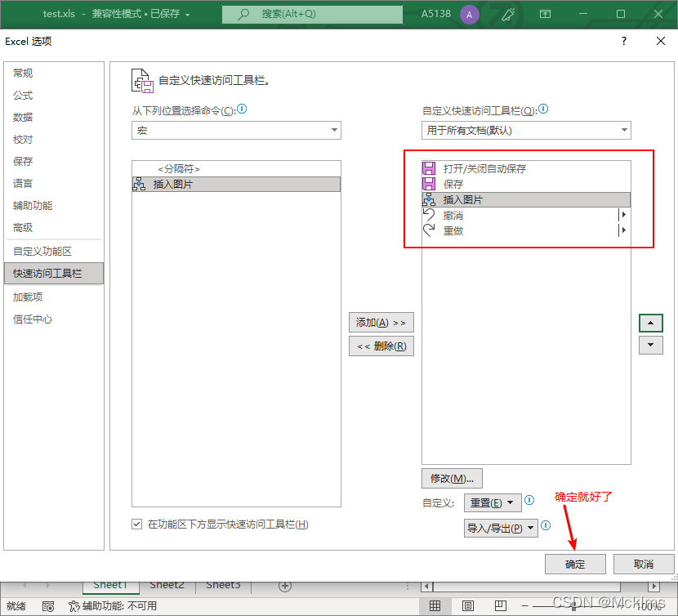Switch to Sheet3 tab
Image resolution: width=678 pixels, height=616 pixels.
(223, 586)
